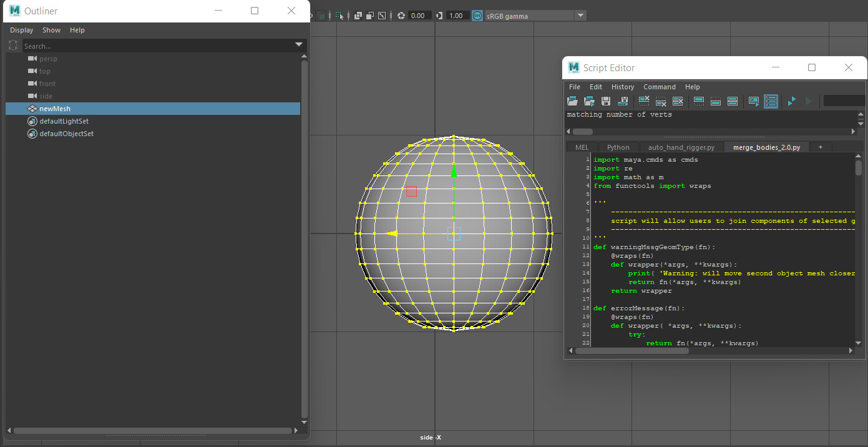
Task: Clear the Script Editor history pane
Action: click(643, 101)
